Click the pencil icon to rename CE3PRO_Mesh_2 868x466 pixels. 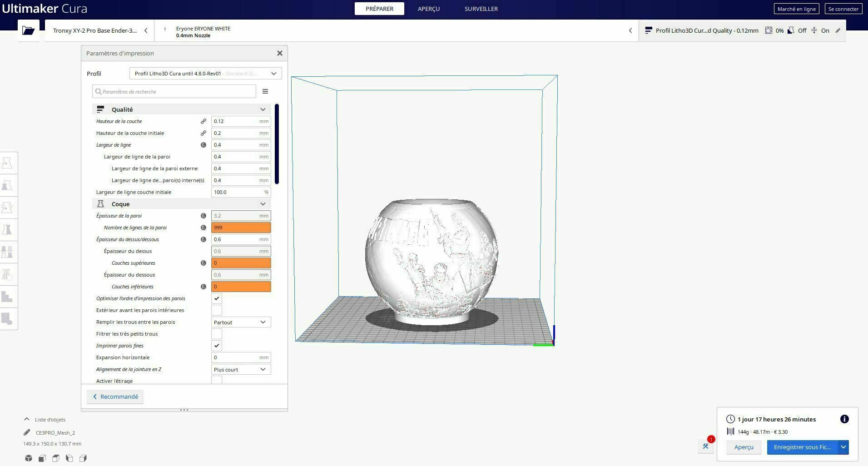pos(27,432)
